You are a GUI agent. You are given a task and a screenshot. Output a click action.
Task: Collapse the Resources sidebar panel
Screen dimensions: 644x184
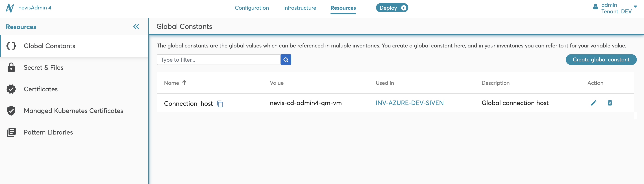[x=136, y=27]
